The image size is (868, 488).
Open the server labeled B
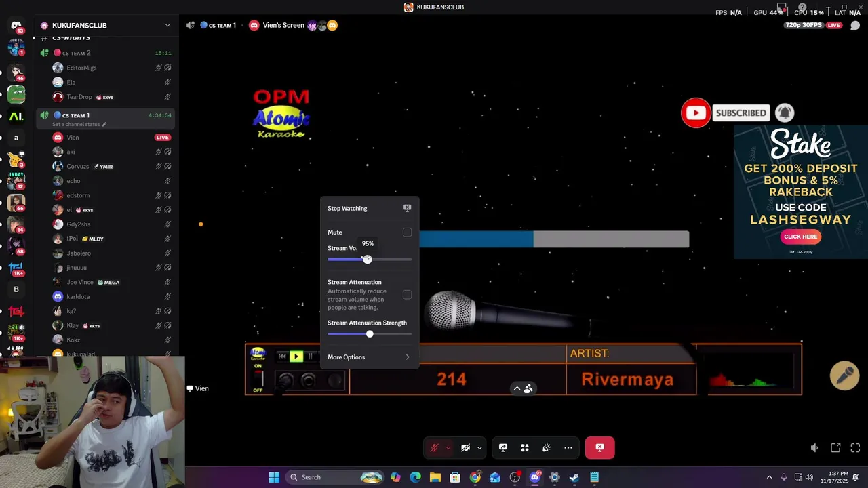coord(16,289)
